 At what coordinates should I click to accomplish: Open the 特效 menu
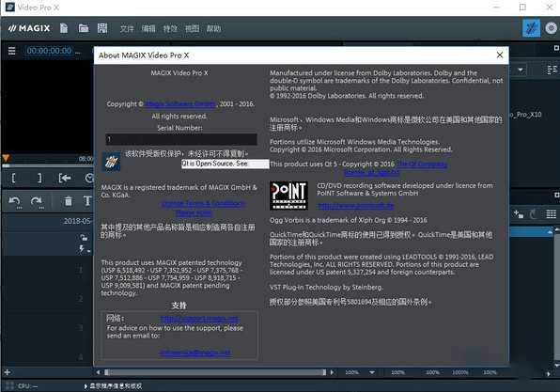(x=170, y=28)
